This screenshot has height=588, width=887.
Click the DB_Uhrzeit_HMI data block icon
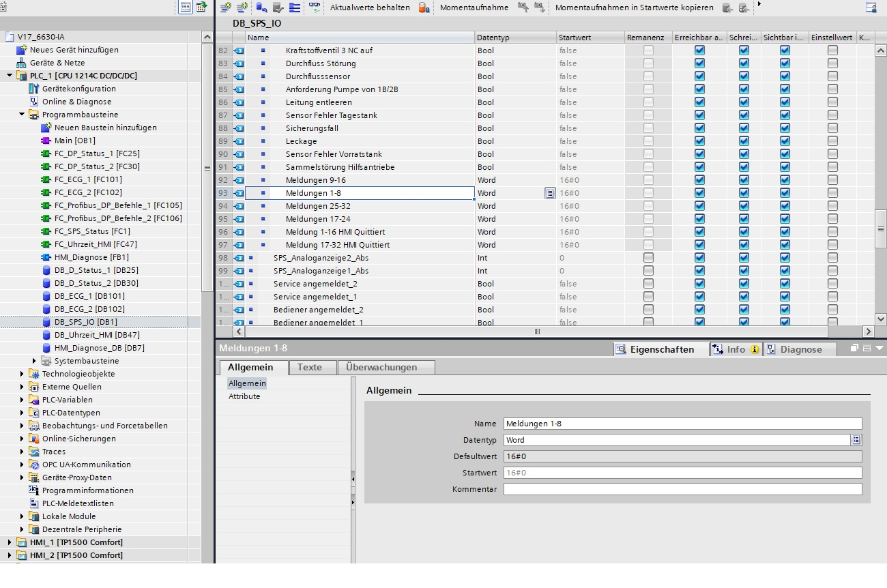pos(46,335)
